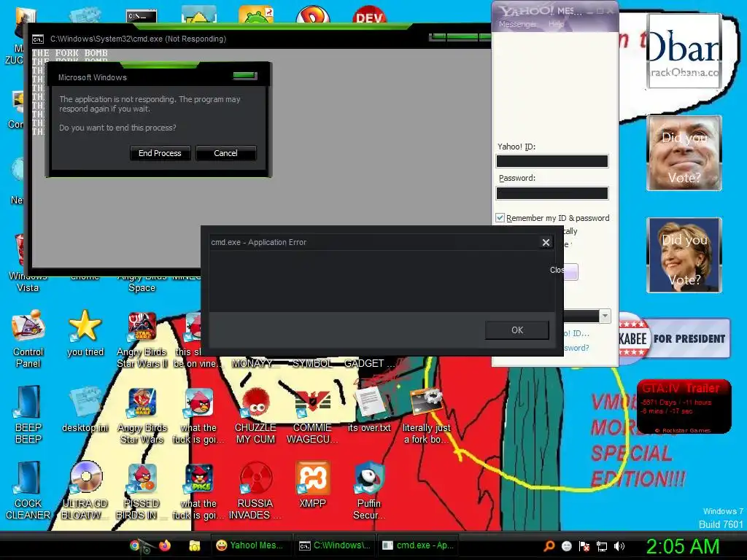This screenshot has width=747, height=560.
Task: Open the Help menu in Yahoo window
Action: coord(556,24)
